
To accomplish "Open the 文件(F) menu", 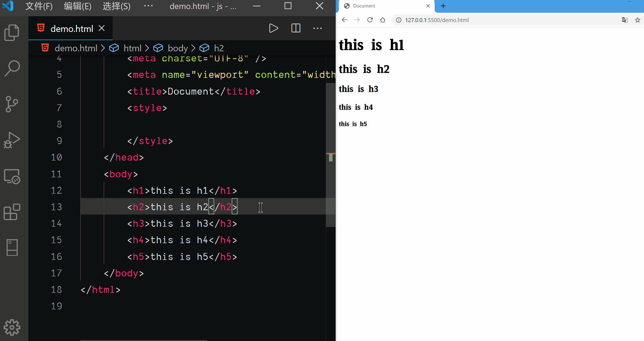I will pos(39,6).
